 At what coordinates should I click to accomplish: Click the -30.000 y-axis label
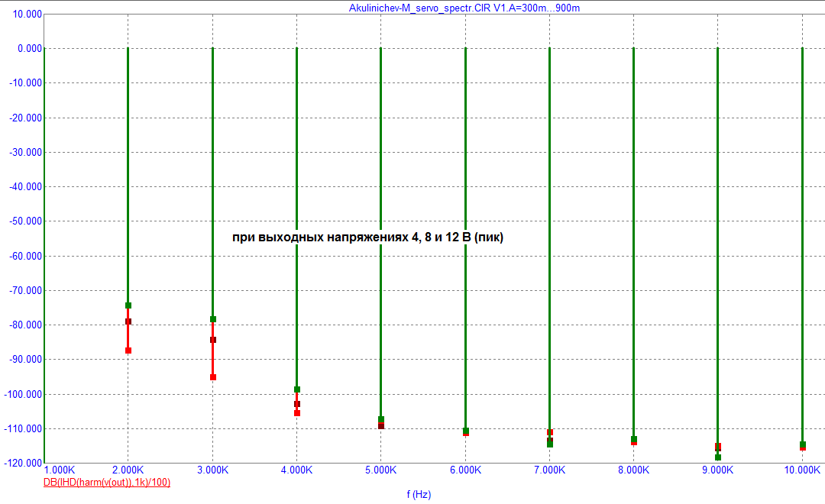tap(26, 153)
